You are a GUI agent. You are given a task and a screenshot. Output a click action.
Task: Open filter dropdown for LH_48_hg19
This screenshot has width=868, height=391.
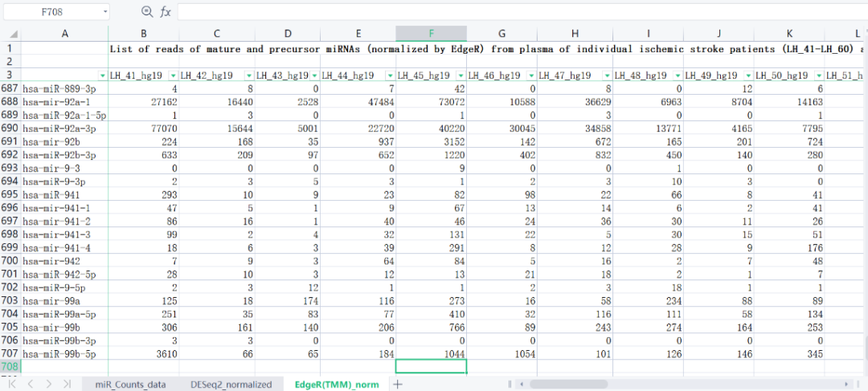pyautogui.click(x=677, y=75)
